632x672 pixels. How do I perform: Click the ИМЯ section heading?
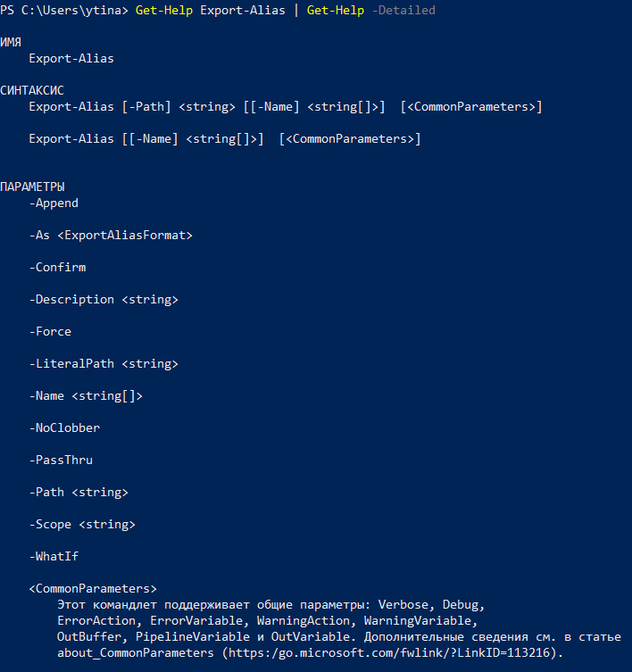pos(11,42)
